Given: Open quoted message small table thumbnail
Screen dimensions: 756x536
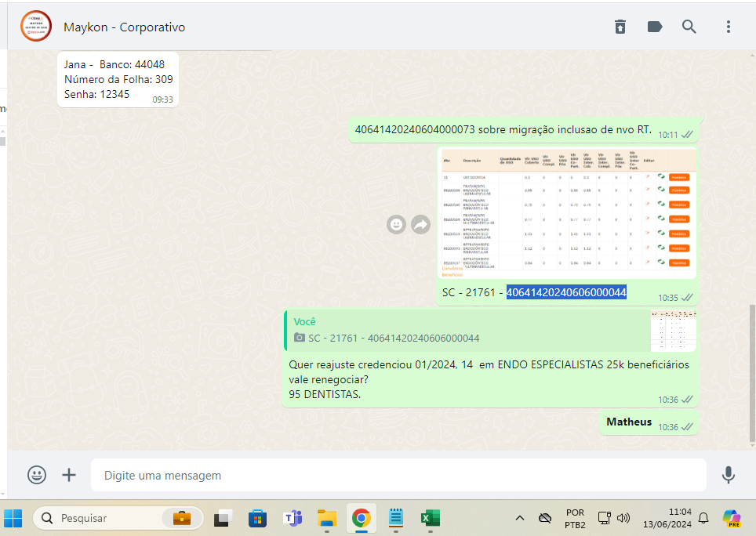Looking at the screenshot, I should pyautogui.click(x=673, y=331).
